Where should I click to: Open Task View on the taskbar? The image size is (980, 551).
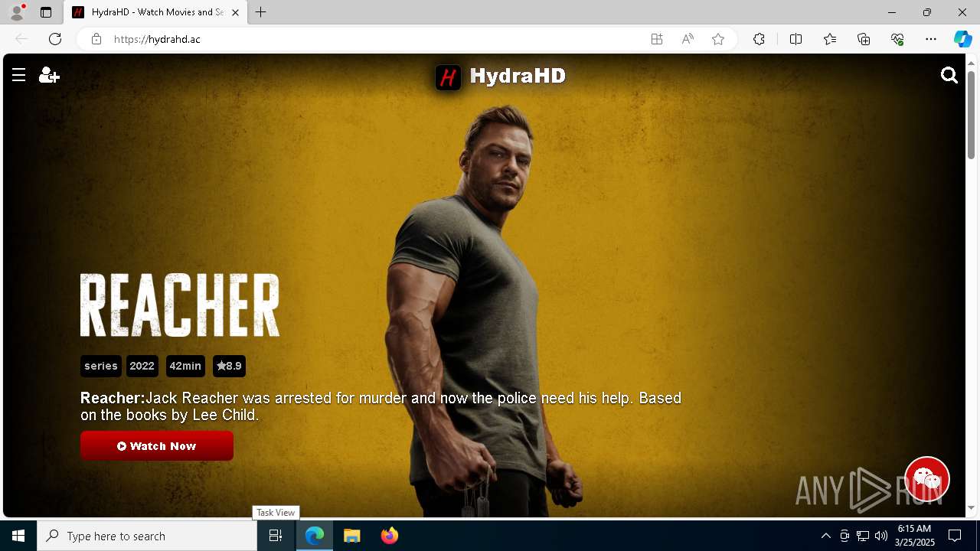[276, 536]
